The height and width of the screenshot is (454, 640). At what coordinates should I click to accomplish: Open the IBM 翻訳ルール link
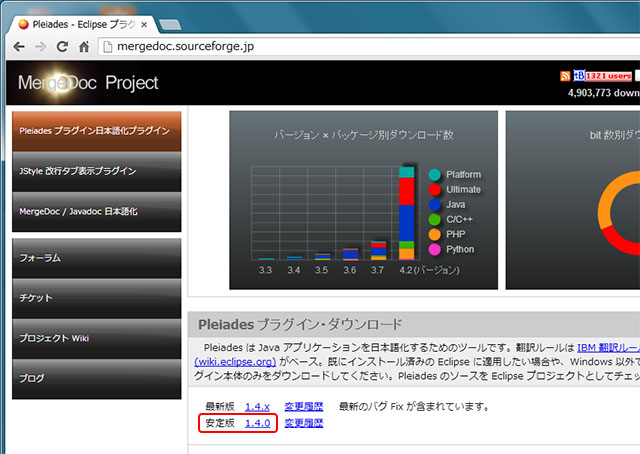608,348
